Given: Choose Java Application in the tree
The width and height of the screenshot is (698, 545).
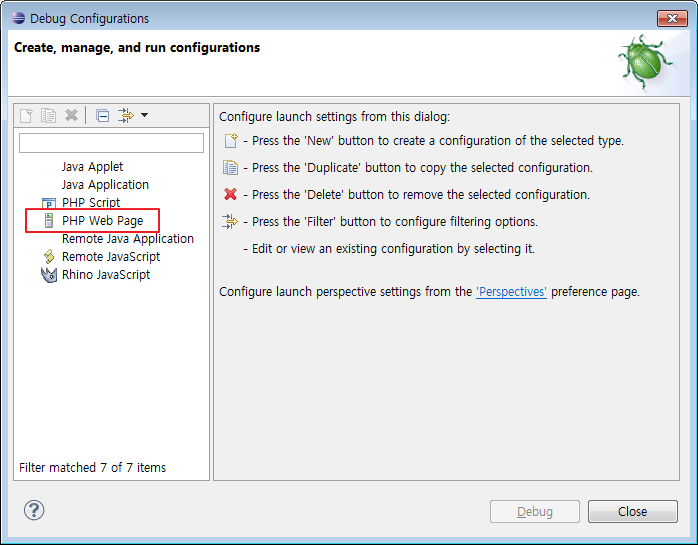Looking at the screenshot, I should pyautogui.click(x=105, y=185).
